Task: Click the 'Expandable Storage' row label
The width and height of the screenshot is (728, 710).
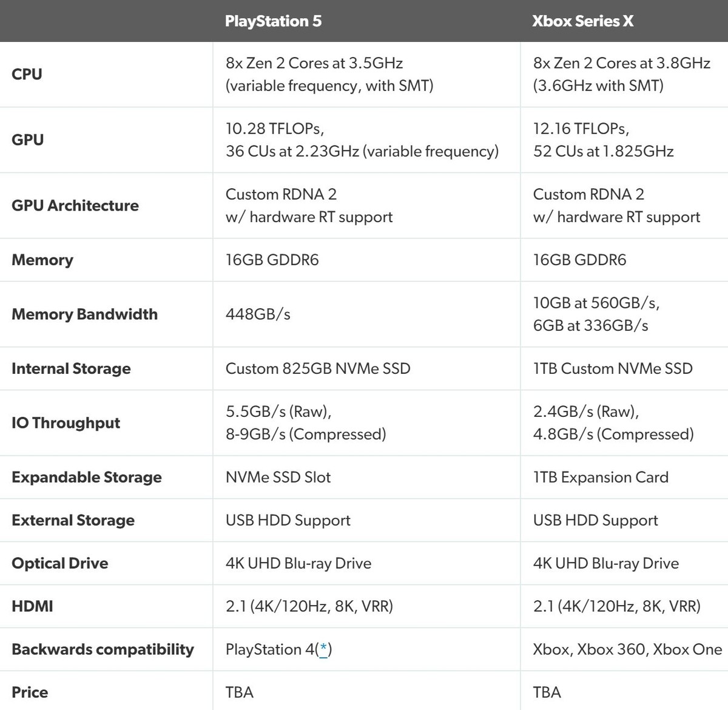Action: pos(87,477)
